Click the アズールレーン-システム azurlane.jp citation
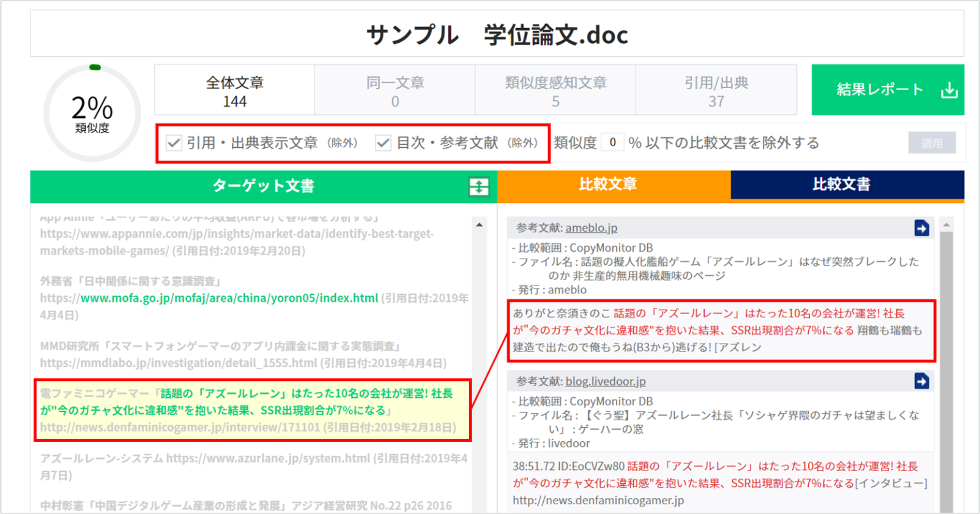 coord(253,466)
